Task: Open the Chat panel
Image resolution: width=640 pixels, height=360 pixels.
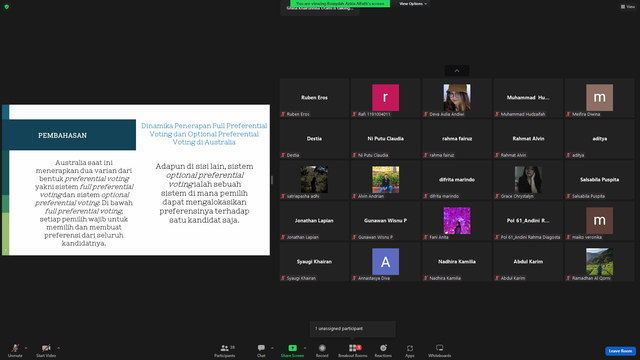Action: tap(261, 350)
